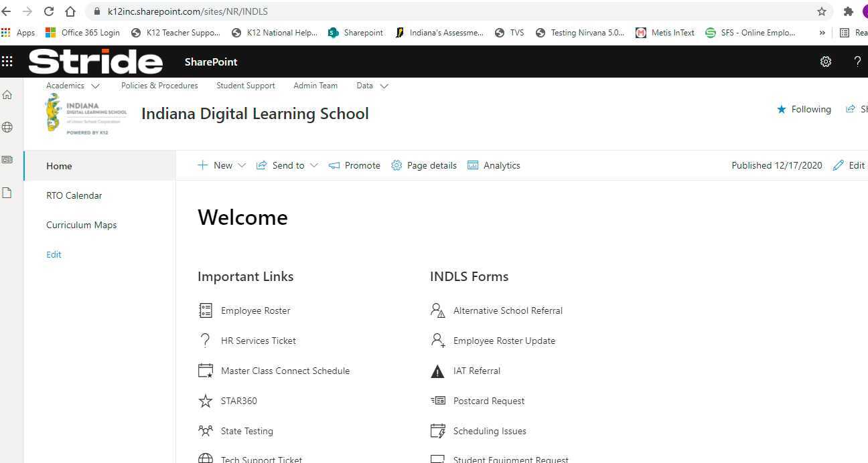
Task: Click the help question mark icon
Action: point(857,62)
